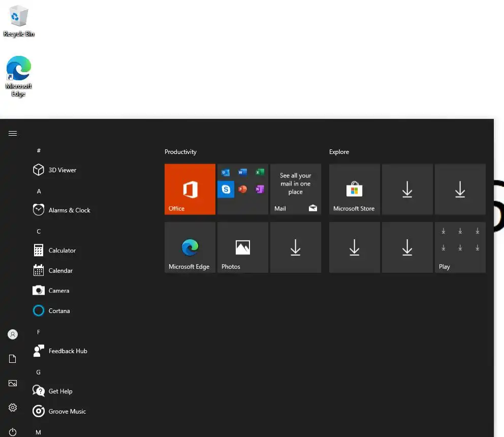Open the Microsoft Edge tile
The width and height of the screenshot is (504, 437).
tap(190, 247)
